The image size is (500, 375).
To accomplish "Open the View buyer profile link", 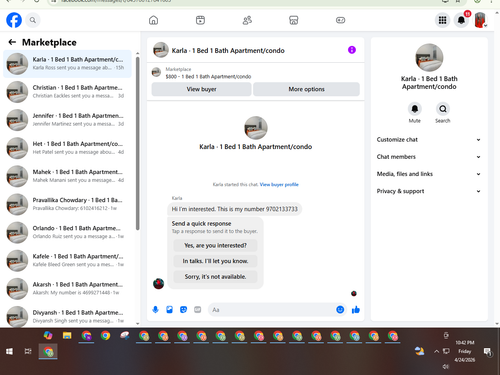I will [279, 185].
